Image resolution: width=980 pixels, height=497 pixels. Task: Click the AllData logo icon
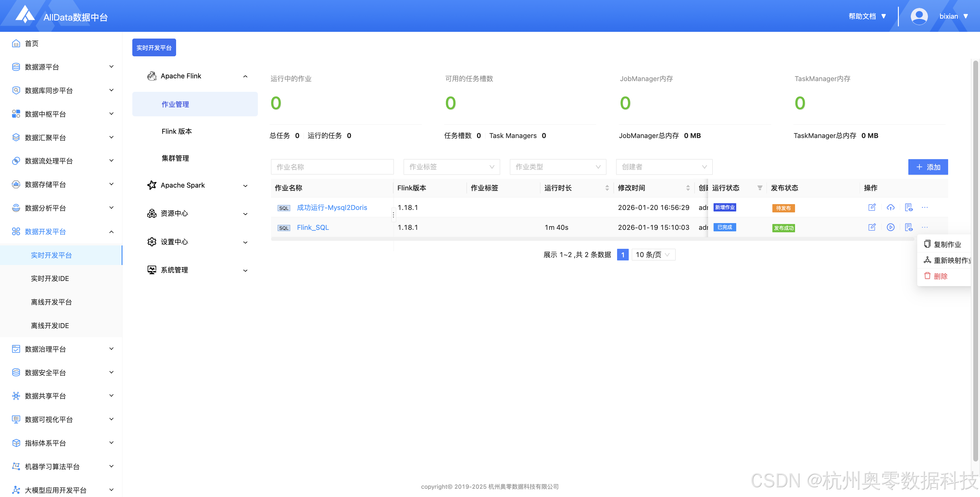point(25,15)
